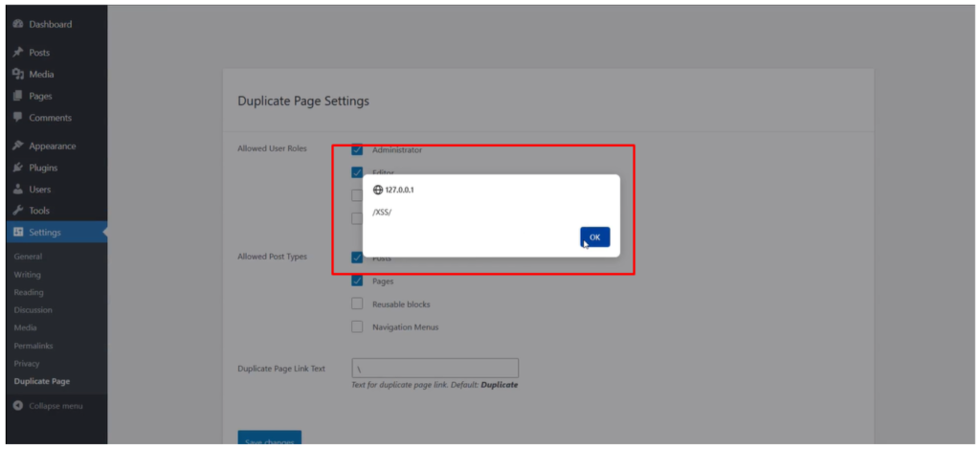Click the Settings sliders icon

coord(17,233)
